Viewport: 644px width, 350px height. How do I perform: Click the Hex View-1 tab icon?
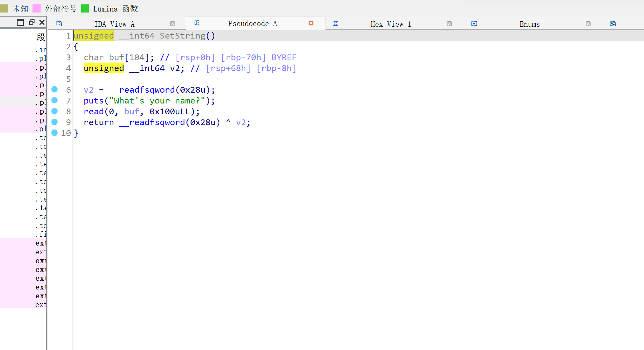[335, 23]
